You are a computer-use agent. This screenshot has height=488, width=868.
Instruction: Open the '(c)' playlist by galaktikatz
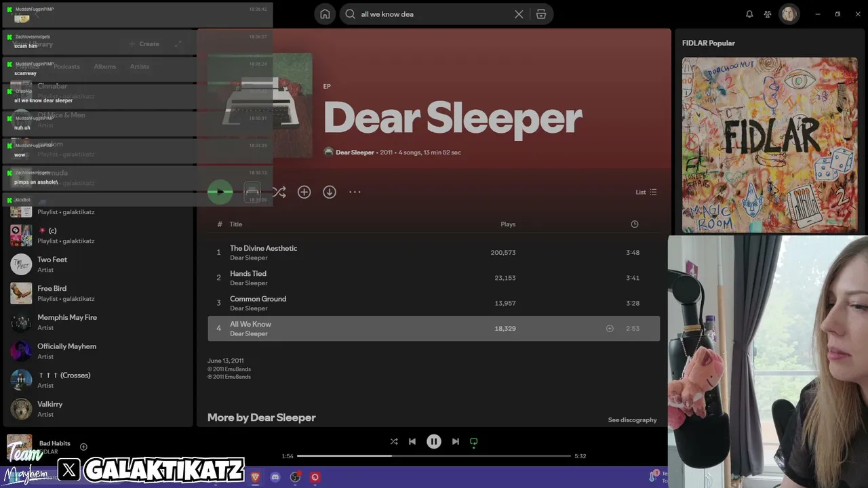98,235
